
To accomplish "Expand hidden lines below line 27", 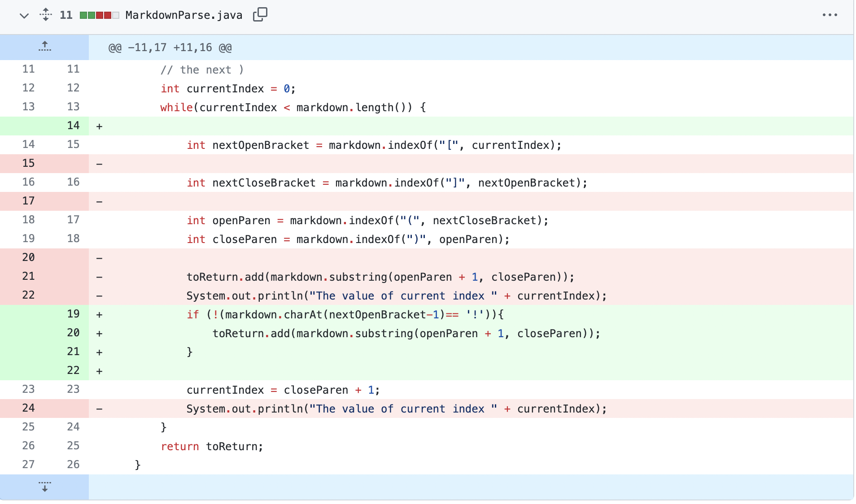I will point(44,487).
